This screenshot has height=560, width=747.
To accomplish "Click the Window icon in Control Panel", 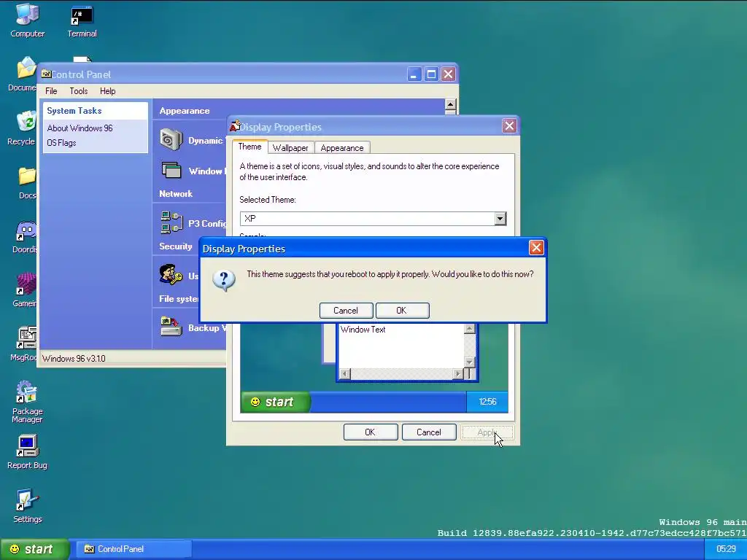I will tap(171, 171).
